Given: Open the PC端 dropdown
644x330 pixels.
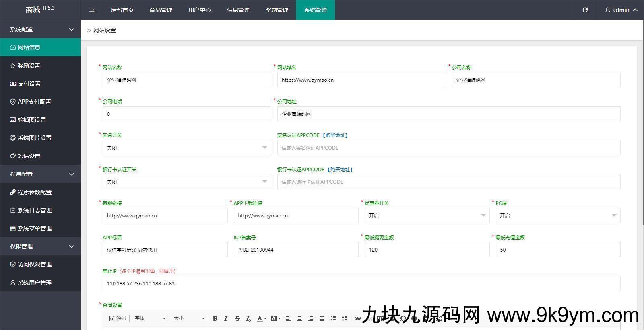Looking at the screenshot, I should (x=557, y=215).
